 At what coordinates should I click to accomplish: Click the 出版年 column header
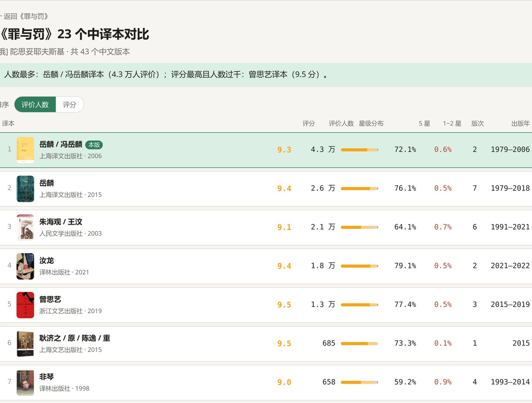pos(521,124)
